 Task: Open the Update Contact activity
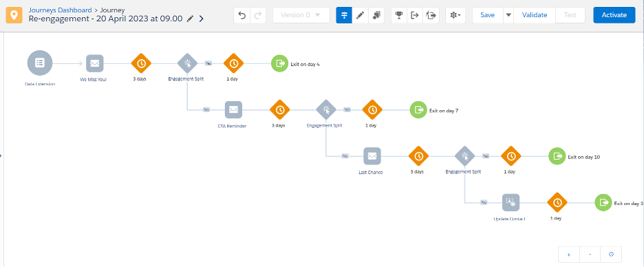(511, 202)
